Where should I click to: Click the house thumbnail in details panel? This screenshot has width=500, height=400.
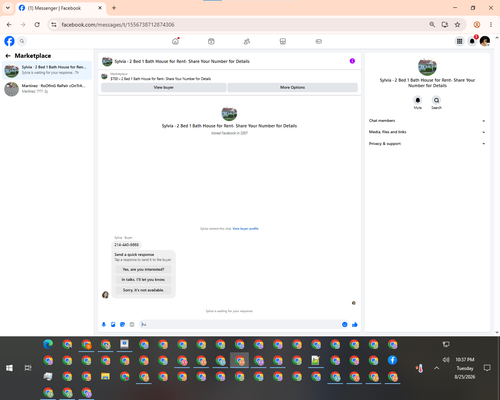coord(427,66)
